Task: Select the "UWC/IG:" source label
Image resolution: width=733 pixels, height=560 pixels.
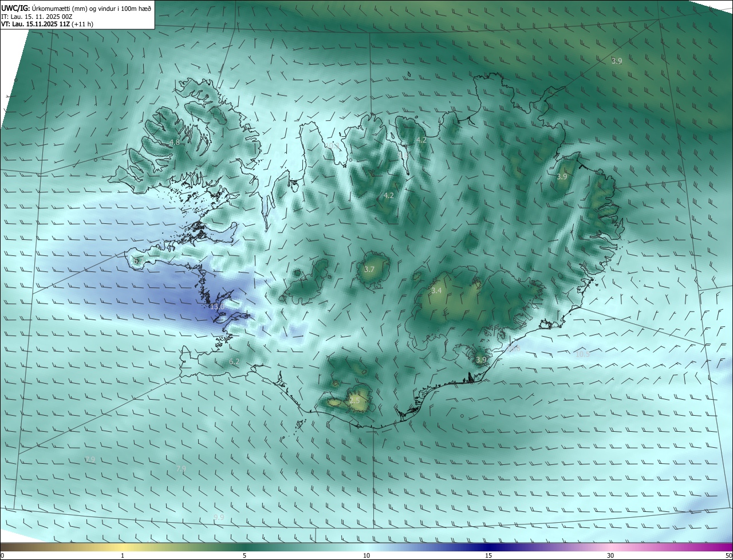Action: click(x=15, y=8)
